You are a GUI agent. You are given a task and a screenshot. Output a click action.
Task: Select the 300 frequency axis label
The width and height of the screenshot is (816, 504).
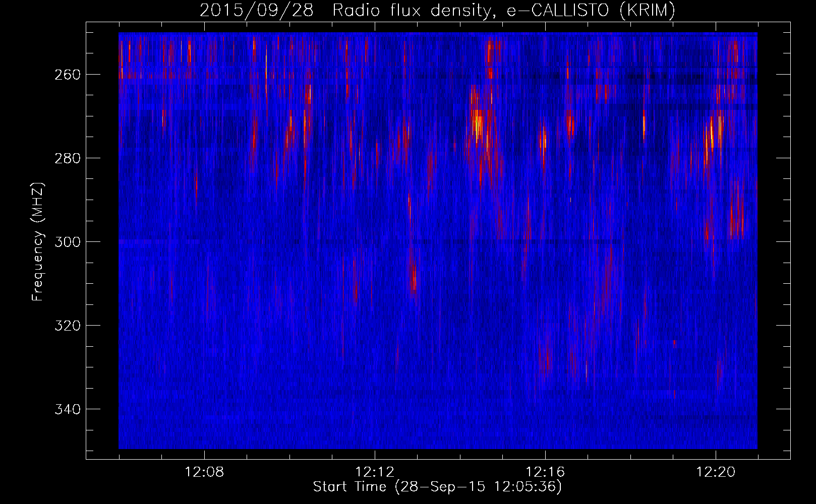(67, 242)
